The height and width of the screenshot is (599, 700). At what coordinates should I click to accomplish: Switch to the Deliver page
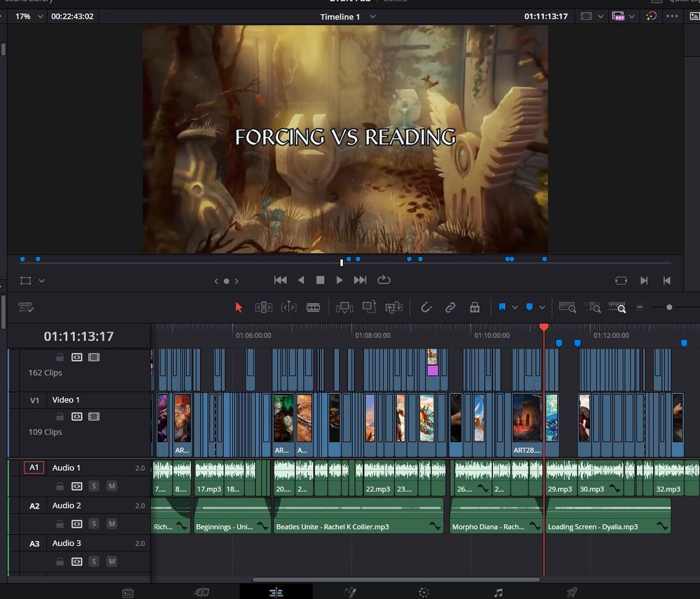tap(572, 592)
